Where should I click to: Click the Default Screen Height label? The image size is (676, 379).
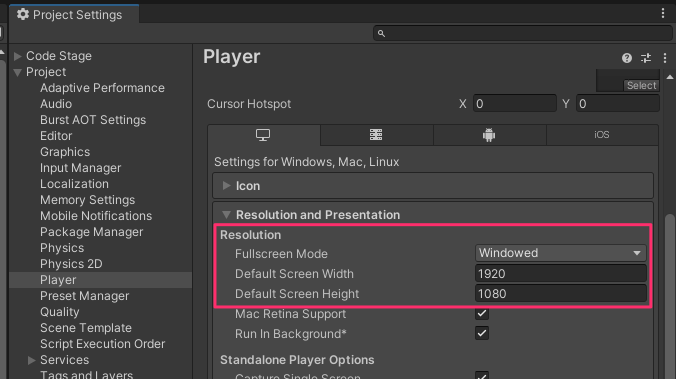tap(297, 294)
